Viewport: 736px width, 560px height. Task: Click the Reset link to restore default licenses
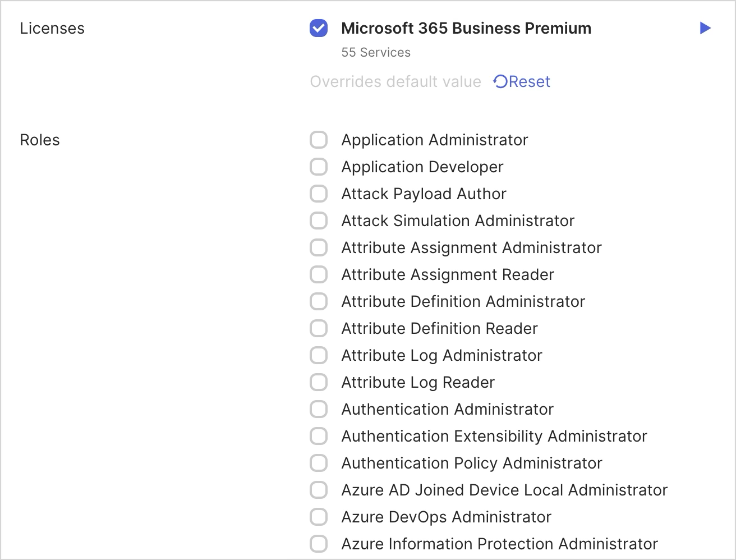click(x=527, y=81)
